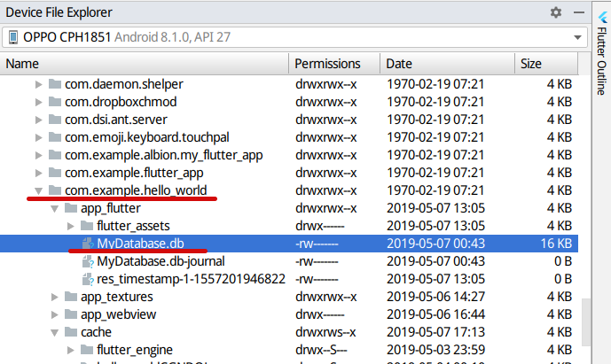Viewport: 611px width, 364px height.
Task: Click app_webview folder icon
Action: click(71, 314)
